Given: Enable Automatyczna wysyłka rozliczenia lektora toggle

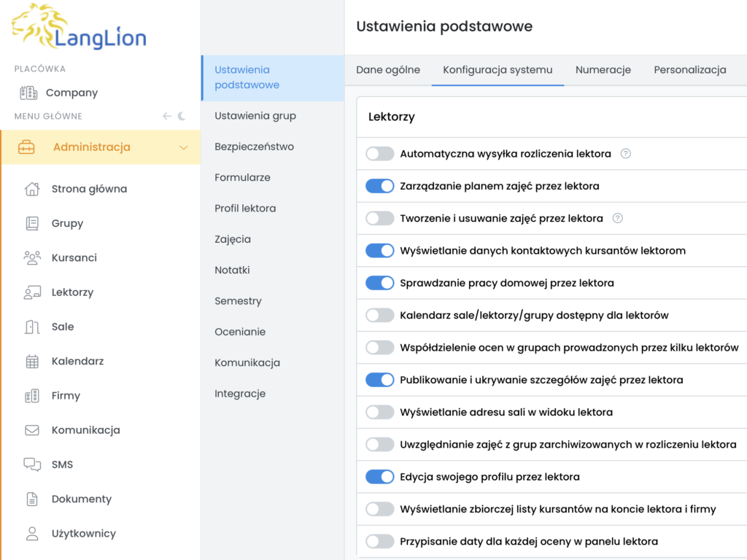Looking at the screenshot, I should [379, 154].
